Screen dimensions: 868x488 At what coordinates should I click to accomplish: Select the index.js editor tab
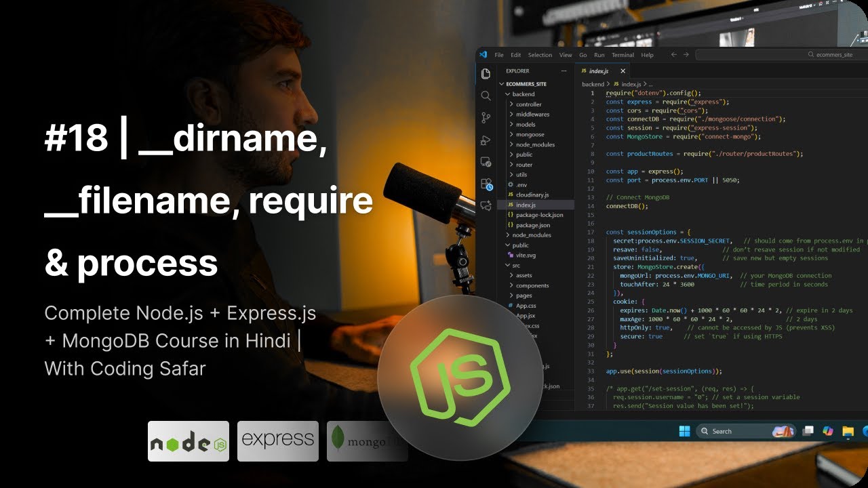(604, 70)
